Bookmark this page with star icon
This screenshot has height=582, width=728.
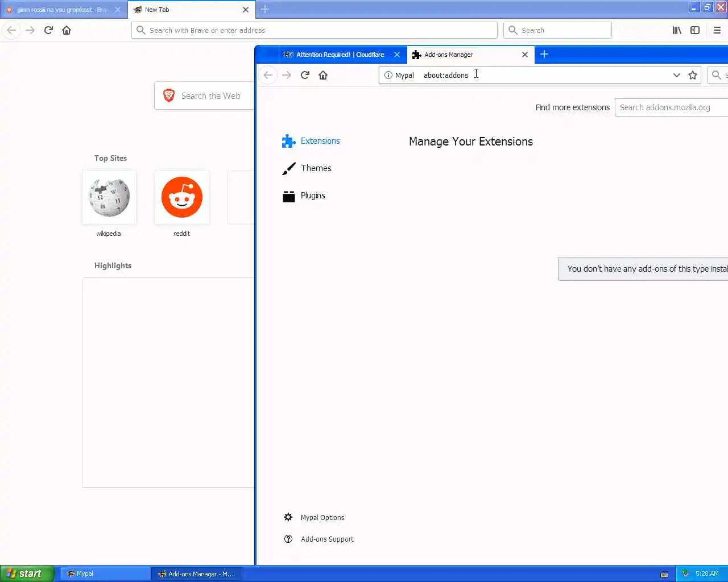pos(693,75)
